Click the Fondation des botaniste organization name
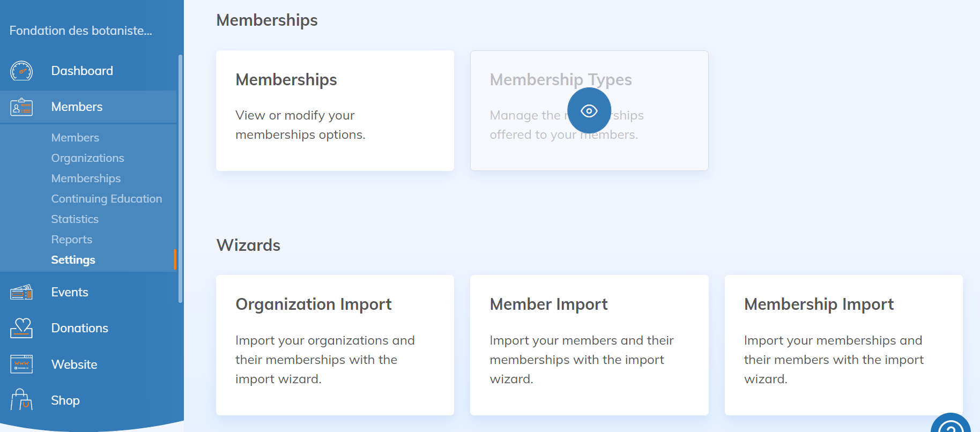This screenshot has width=980, height=432. point(80,31)
